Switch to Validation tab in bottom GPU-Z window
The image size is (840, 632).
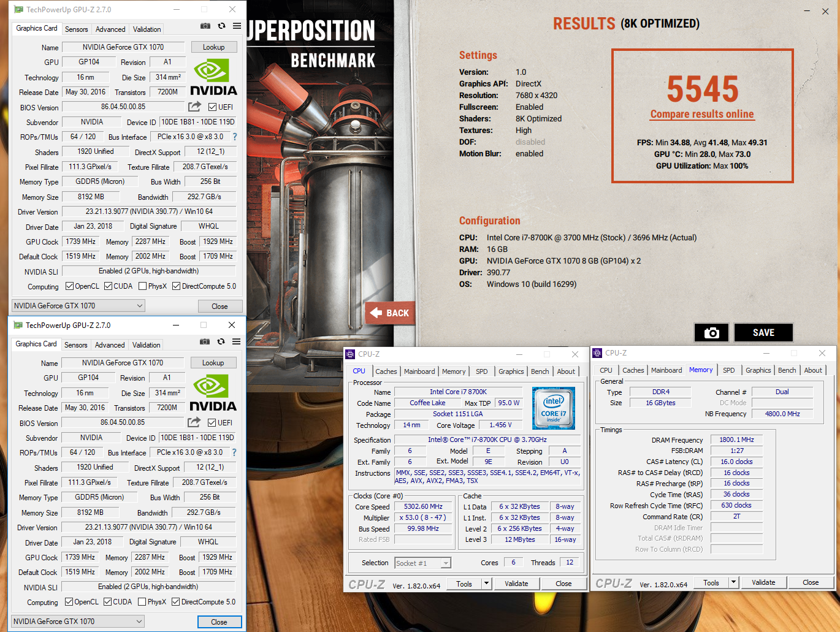point(147,345)
